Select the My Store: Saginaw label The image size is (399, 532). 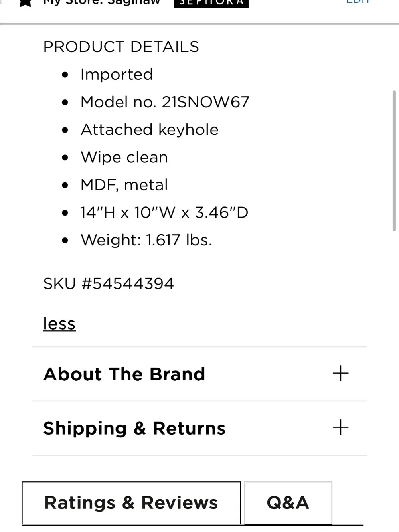click(101, 2)
